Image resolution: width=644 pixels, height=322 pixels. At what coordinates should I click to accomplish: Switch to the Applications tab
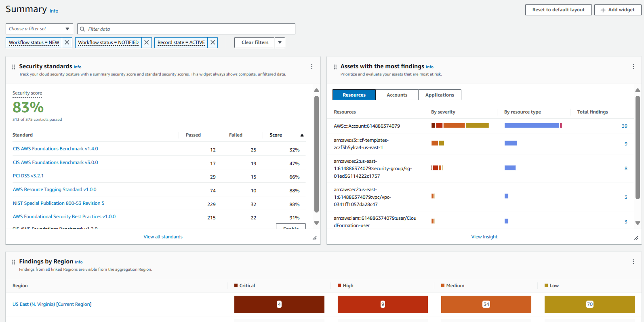point(439,95)
